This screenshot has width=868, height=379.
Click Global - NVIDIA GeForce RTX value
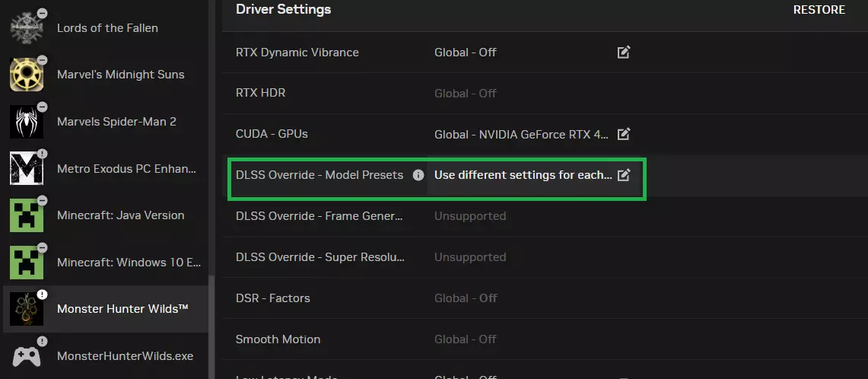point(521,134)
